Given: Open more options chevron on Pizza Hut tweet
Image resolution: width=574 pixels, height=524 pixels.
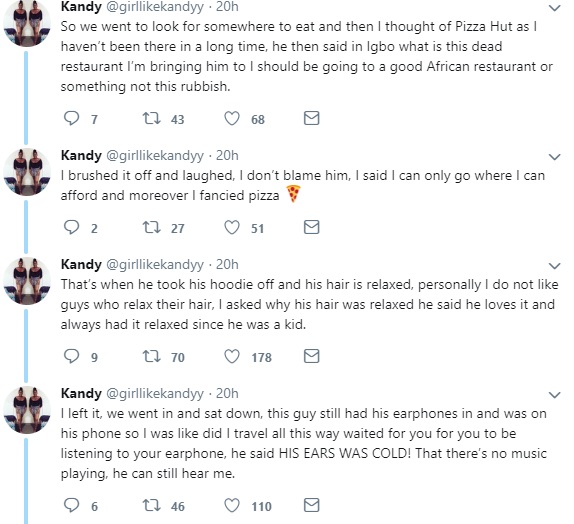Looking at the screenshot, I should tap(555, 8).
